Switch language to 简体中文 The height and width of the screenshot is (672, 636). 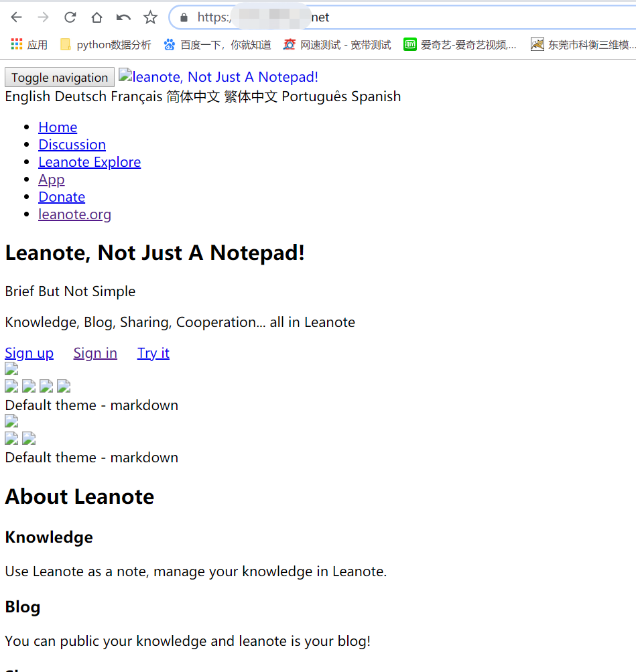click(193, 96)
